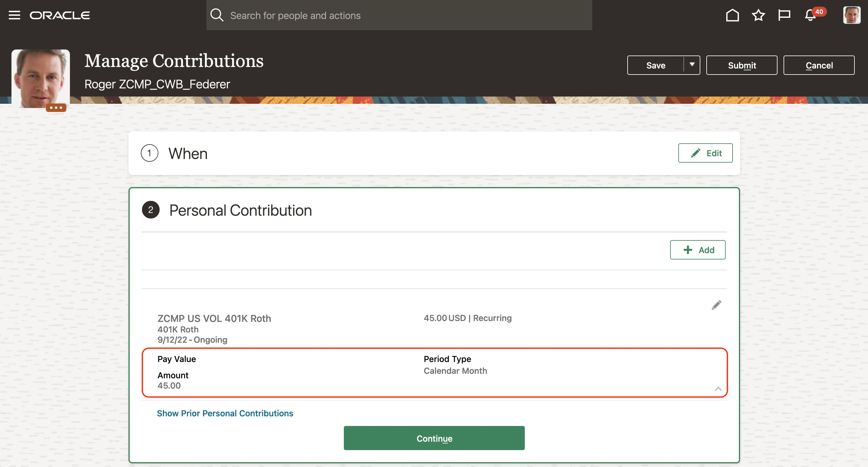This screenshot has width=868, height=467.
Task: Collapse the contribution details chevron
Action: coord(718,389)
